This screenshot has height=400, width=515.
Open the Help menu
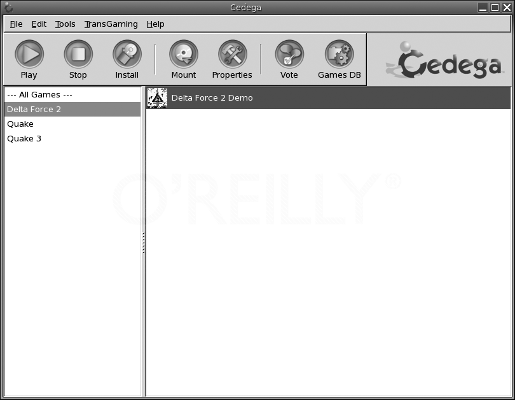155,24
